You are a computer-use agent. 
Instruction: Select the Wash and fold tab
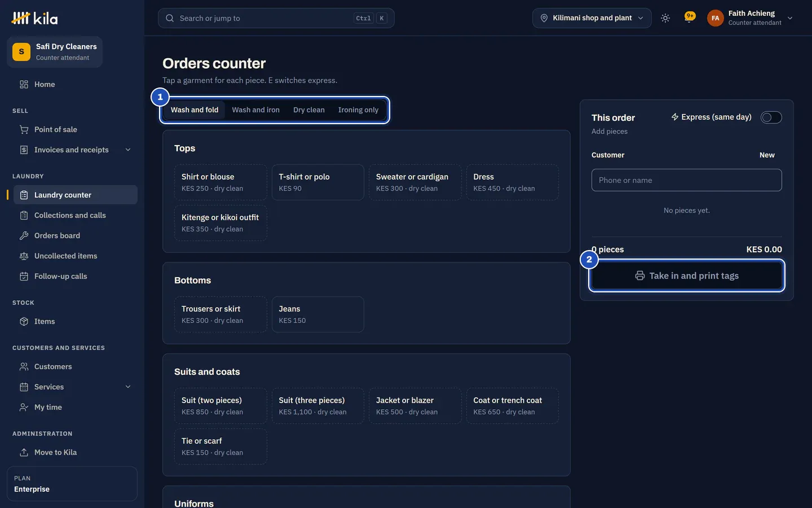click(x=195, y=110)
